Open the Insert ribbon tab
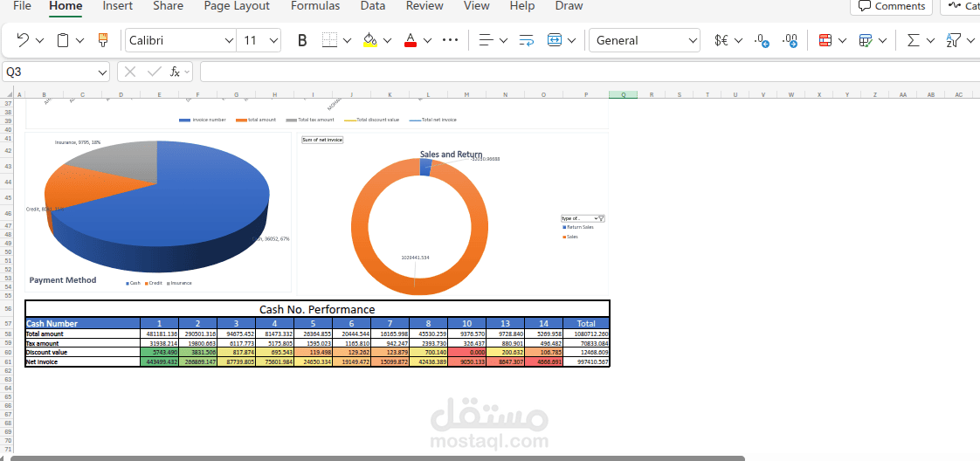The image size is (980, 461). pyautogui.click(x=118, y=6)
